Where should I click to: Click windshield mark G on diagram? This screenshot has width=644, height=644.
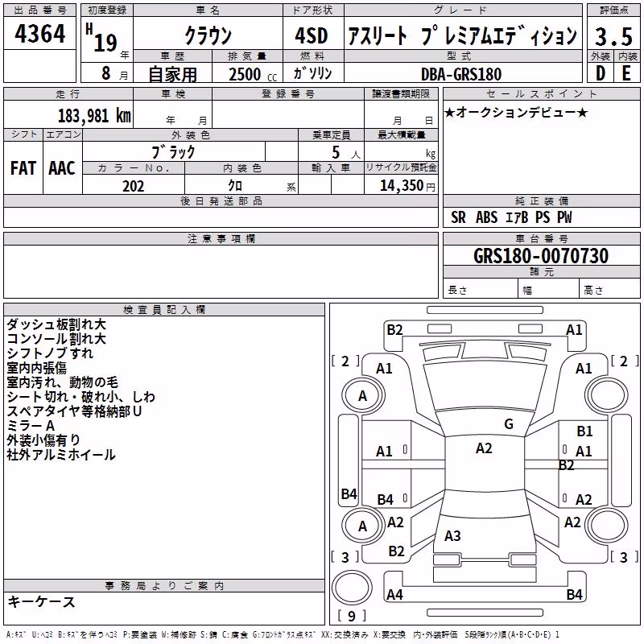[x=509, y=423]
